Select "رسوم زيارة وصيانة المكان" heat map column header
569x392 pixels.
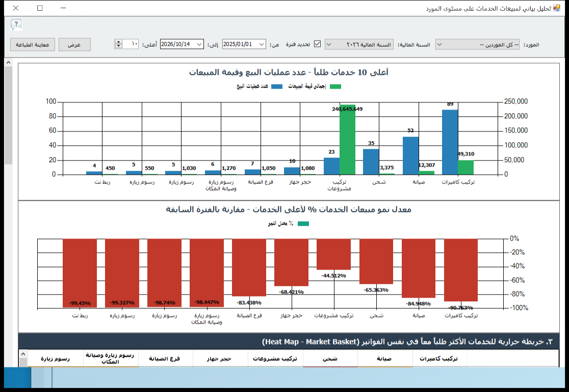coord(110,358)
